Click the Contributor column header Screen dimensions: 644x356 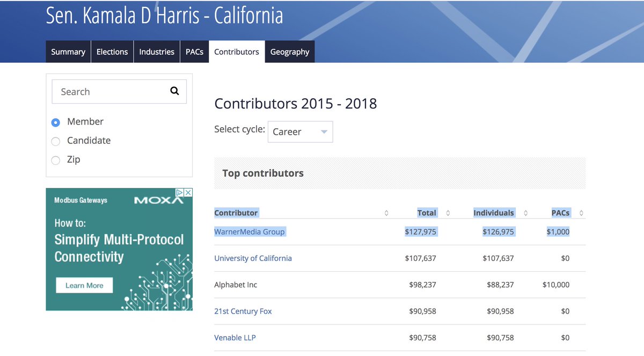pos(236,213)
